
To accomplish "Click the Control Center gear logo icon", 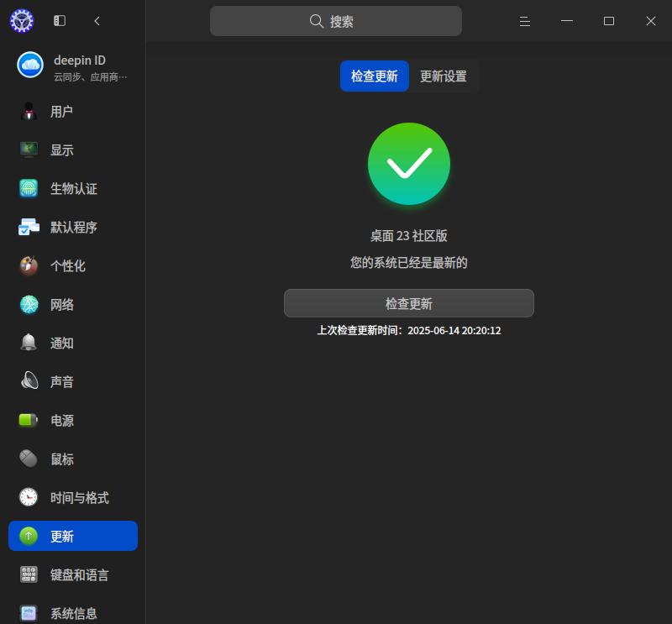I will pyautogui.click(x=22, y=20).
